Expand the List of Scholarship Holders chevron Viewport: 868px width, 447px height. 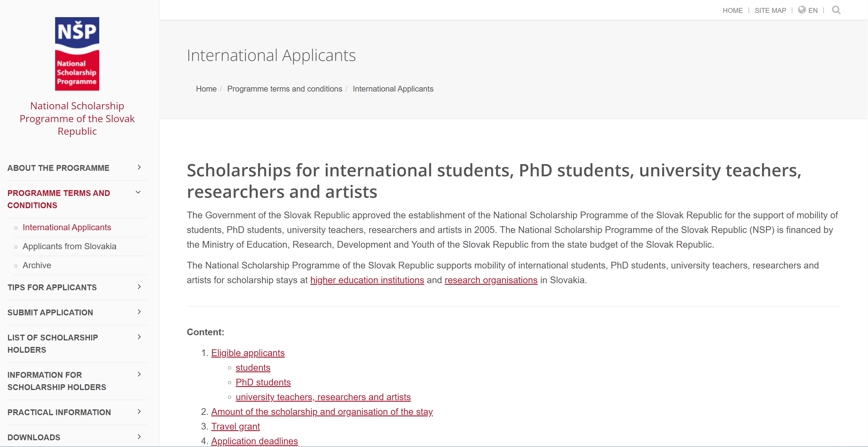(139, 337)
